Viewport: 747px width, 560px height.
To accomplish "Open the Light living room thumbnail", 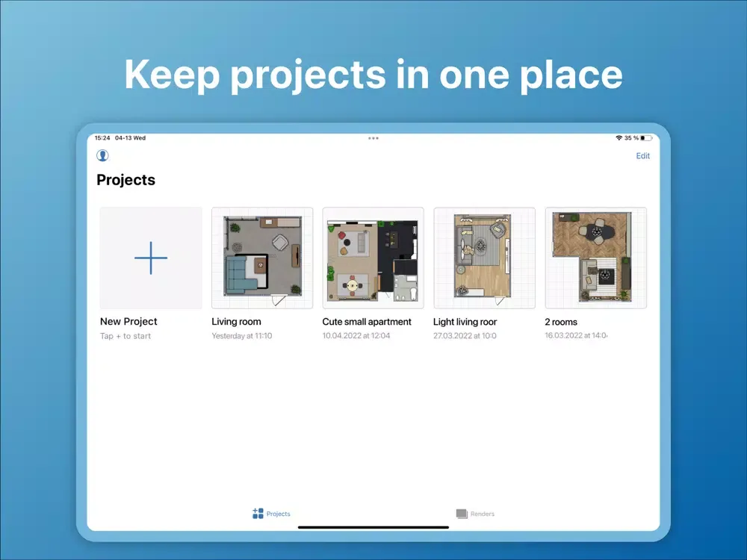I will [485, 258].
